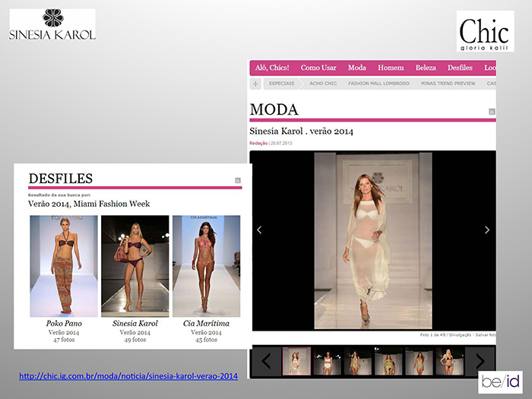
Task: Click the '49 fotos' text under Sinesia Karol
Action: pyautogui.click(x=135, y=340)
